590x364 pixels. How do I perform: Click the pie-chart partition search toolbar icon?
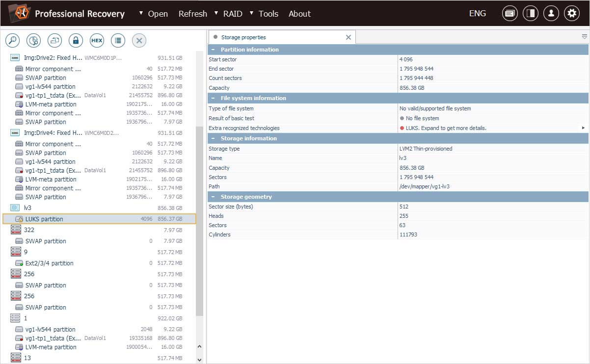coord(33,41)
